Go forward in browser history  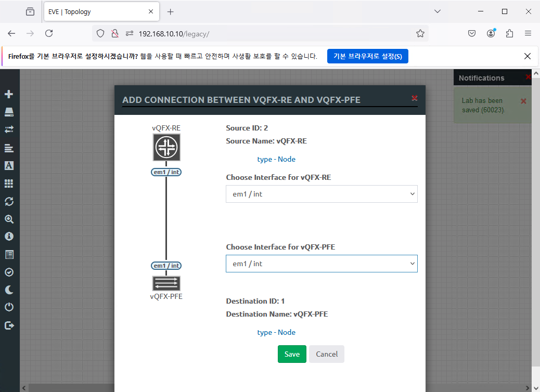pyautogui.click(x=30, y=33)
